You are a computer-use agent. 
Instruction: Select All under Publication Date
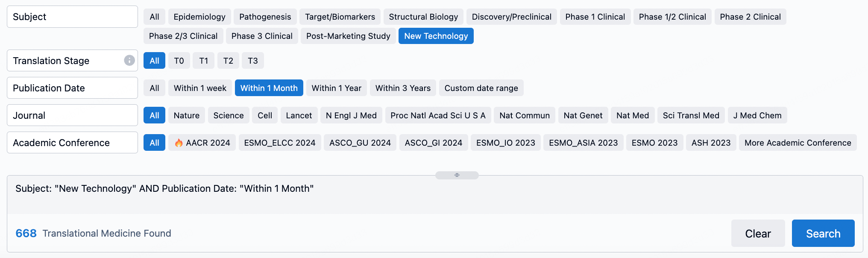tap(154, 88)
